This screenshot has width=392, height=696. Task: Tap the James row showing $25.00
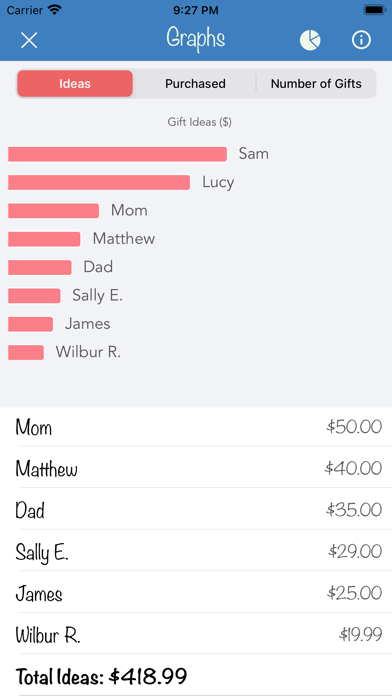(196, 593)
